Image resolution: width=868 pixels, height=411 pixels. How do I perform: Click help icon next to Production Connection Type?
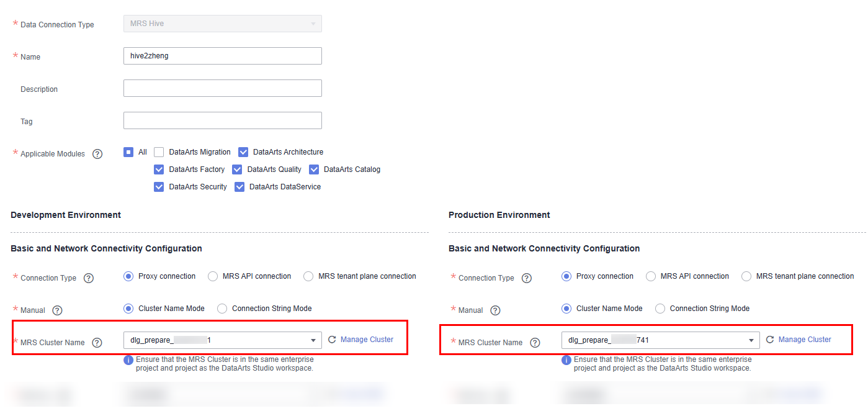pyautogui.click(x=527, y=278)
